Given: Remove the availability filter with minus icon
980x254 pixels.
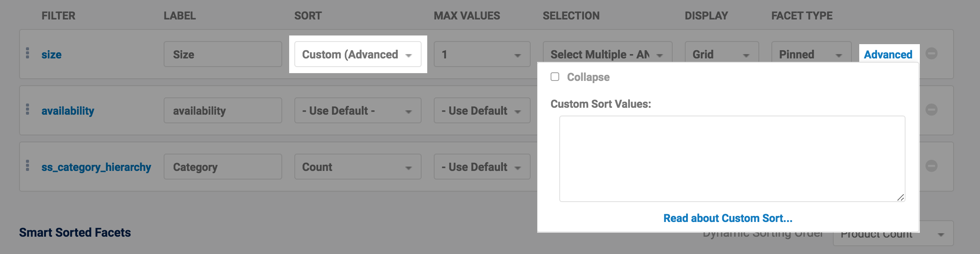Looking at the screenshot, I should pos(931,110).
